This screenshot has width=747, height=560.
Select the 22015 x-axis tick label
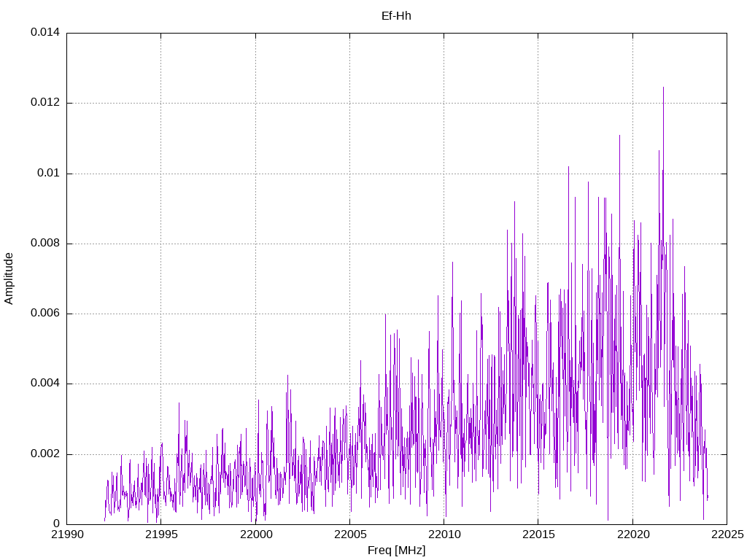[x=539, y=534]
